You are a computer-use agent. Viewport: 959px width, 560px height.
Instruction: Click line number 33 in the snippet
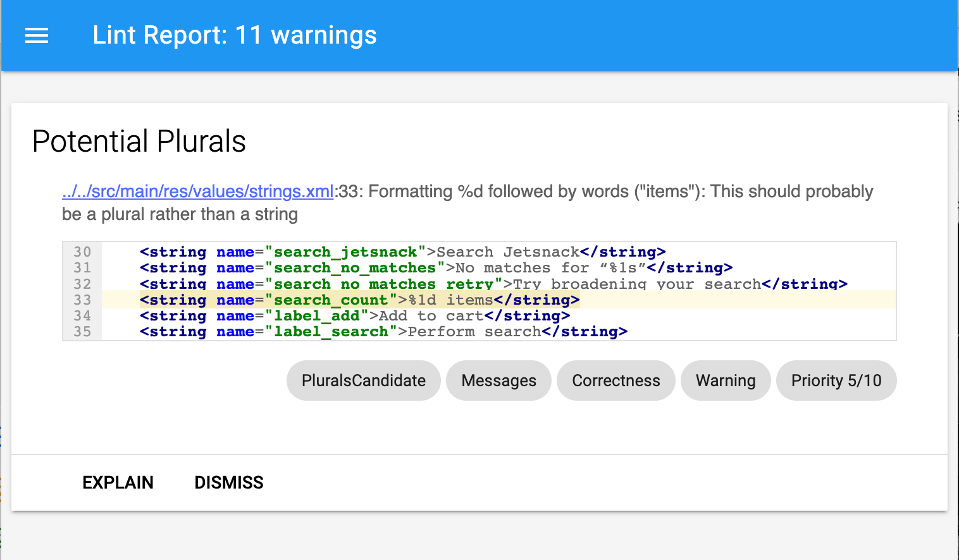coord(82,300)
